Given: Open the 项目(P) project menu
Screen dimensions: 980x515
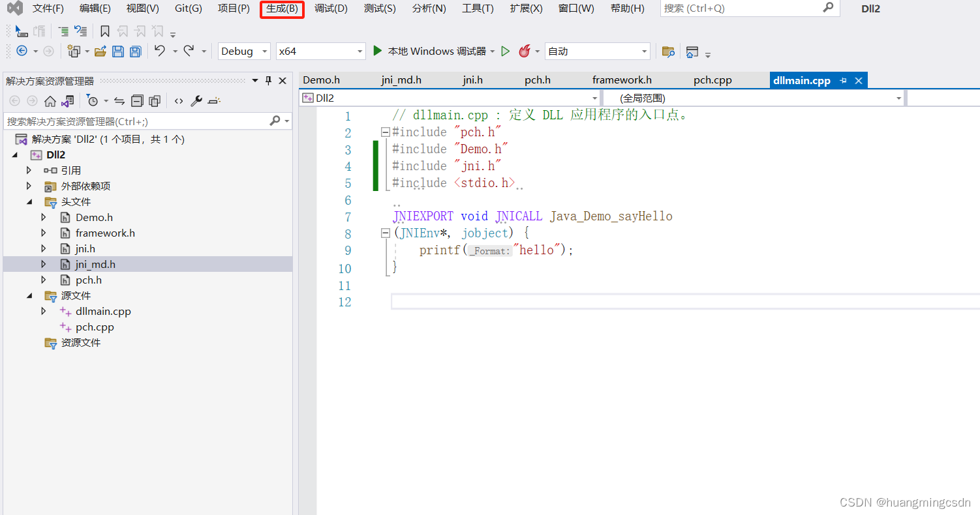Looking at the screenshot, I should (x=234, y=8).
